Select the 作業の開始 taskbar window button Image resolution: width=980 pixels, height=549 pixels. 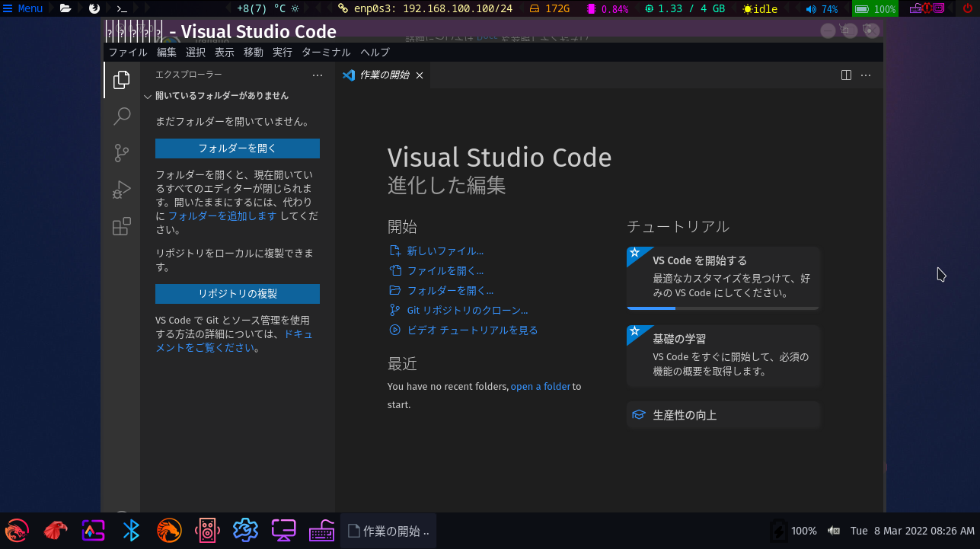[388, 531]
